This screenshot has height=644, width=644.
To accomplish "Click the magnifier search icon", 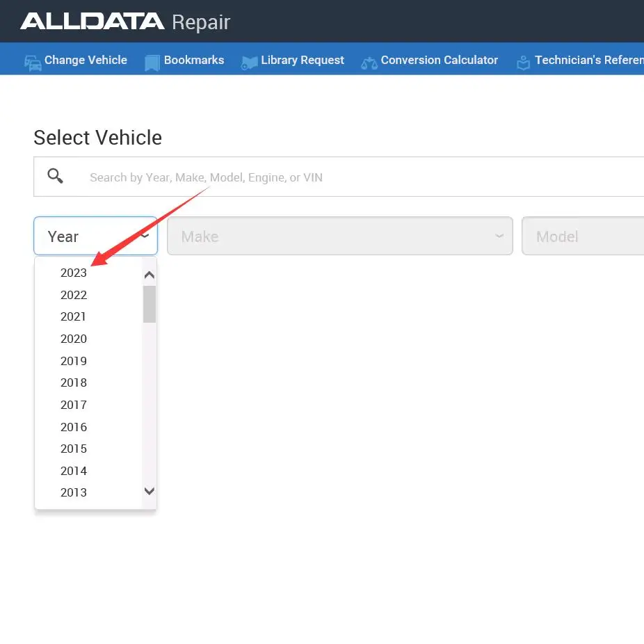I will [x=55, y=176].
